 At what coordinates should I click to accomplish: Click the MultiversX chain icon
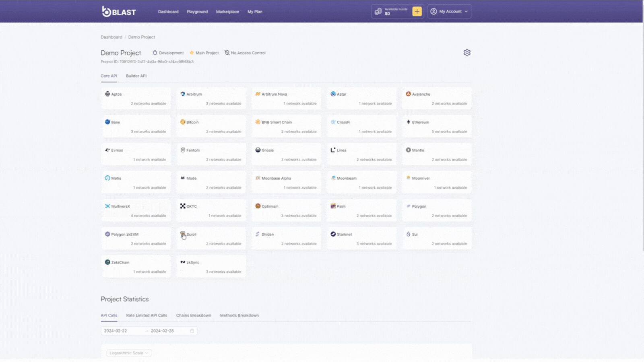[107, 206]
